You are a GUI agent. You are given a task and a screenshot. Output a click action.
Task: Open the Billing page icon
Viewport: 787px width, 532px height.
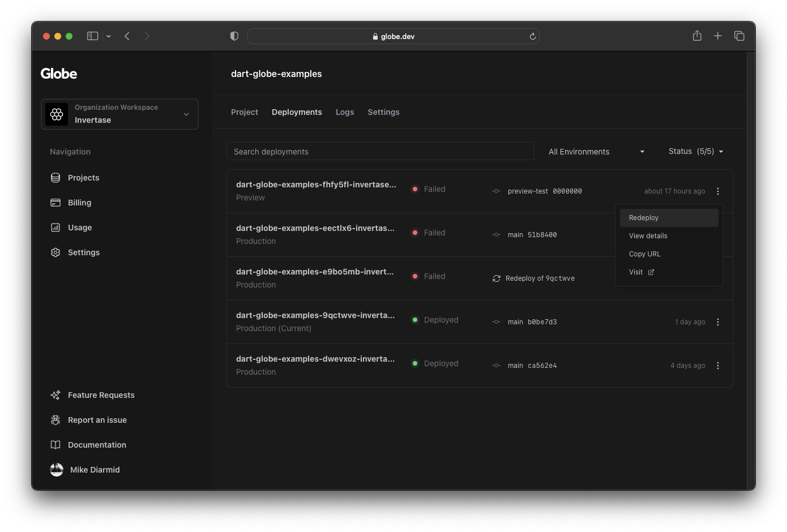click(55, 203)
